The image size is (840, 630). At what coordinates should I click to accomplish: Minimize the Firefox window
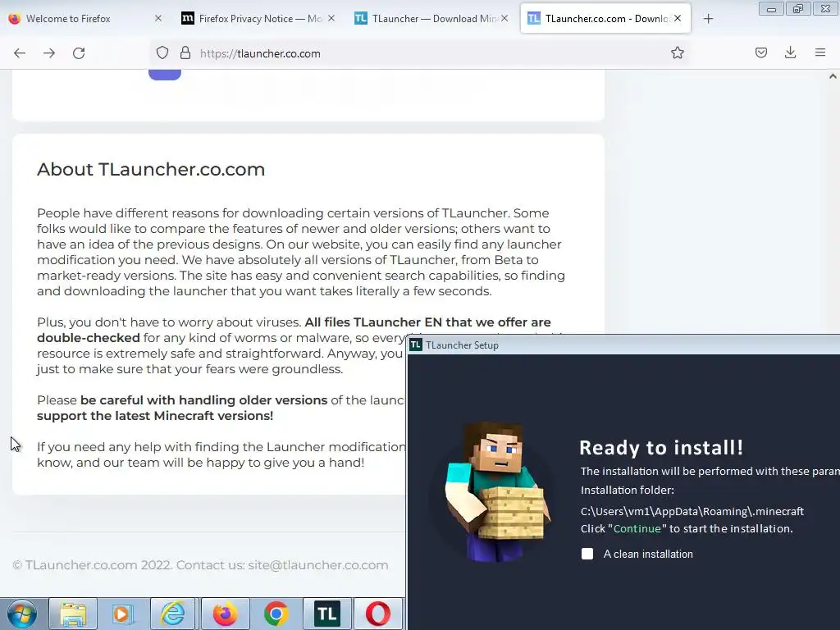click(x=771, y=8)
